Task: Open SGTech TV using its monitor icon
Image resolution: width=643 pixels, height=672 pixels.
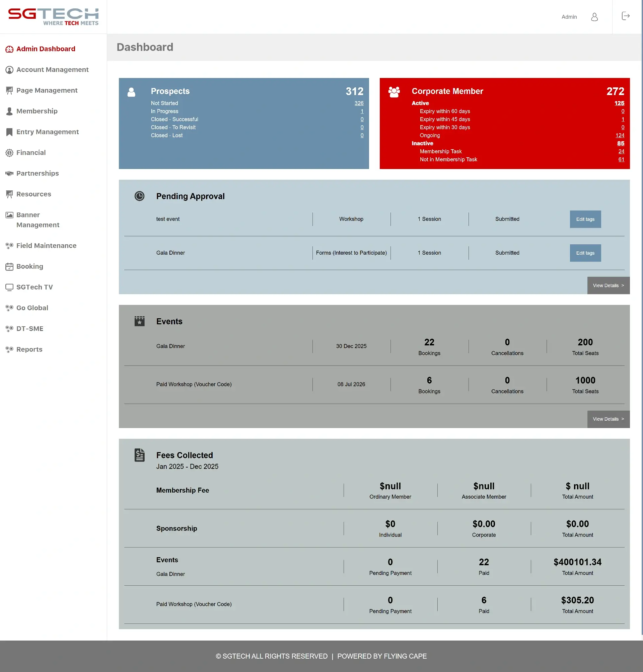Action: [x=9, y=287]
